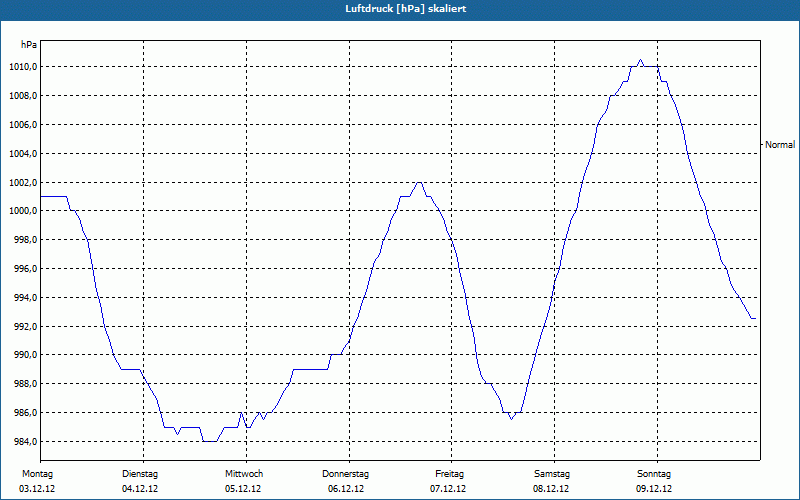The image size is (800, 500).
Task: Select the 'Mittwoch' day label
Action: coord(244,474)
